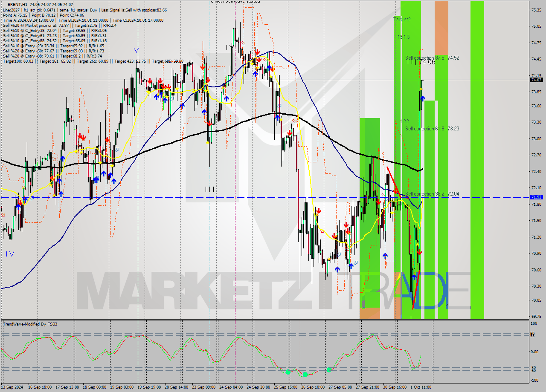This screenshot has width=546, height=392.
Task: Select the 'Line:2827' indicator info line
Action: pos(85,10)
